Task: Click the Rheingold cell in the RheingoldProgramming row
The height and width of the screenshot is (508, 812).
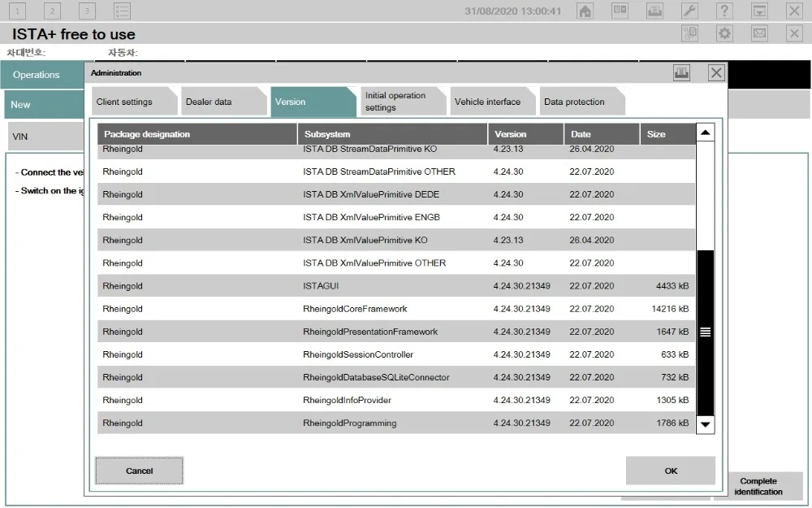Action: tap(123, 423)
